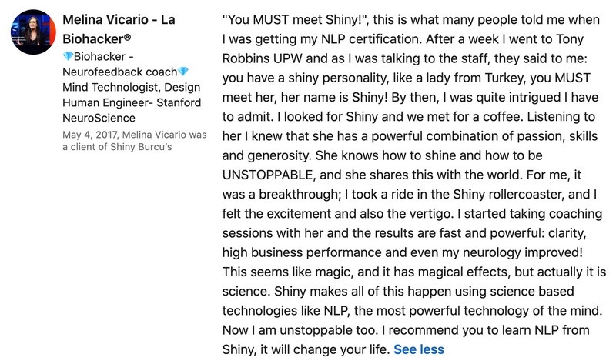The height and width of the screenshot is (364, 616).
Task: Click the diamond icon before Biohacker
Action: [66, 58]
